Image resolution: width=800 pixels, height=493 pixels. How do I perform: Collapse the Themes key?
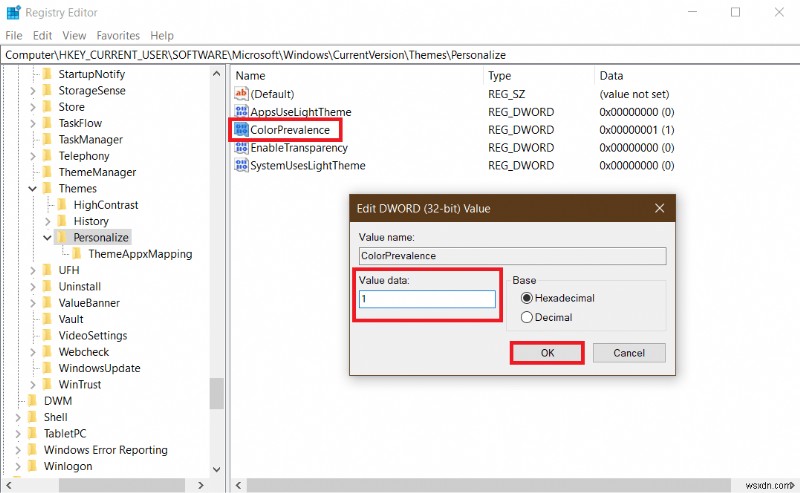33,189
